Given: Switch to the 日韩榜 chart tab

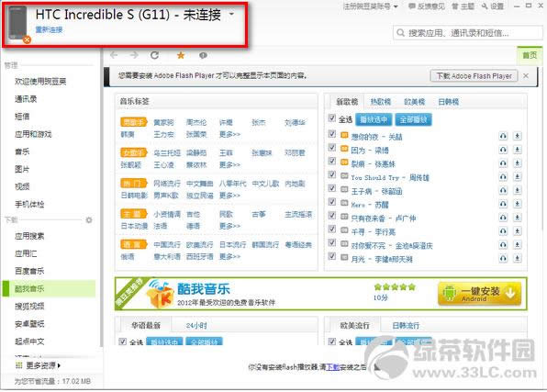Looking at the screenshot, I should pyautogui.click(x=448, y=102).
